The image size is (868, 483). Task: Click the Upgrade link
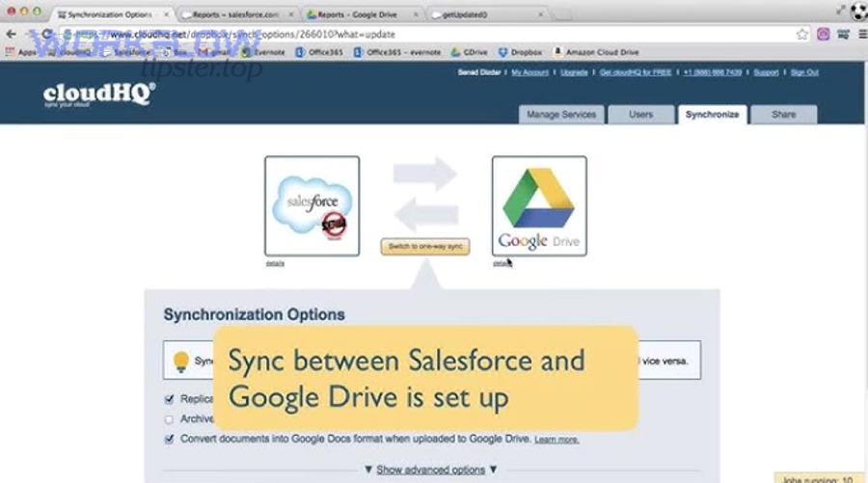coord(574,72)
